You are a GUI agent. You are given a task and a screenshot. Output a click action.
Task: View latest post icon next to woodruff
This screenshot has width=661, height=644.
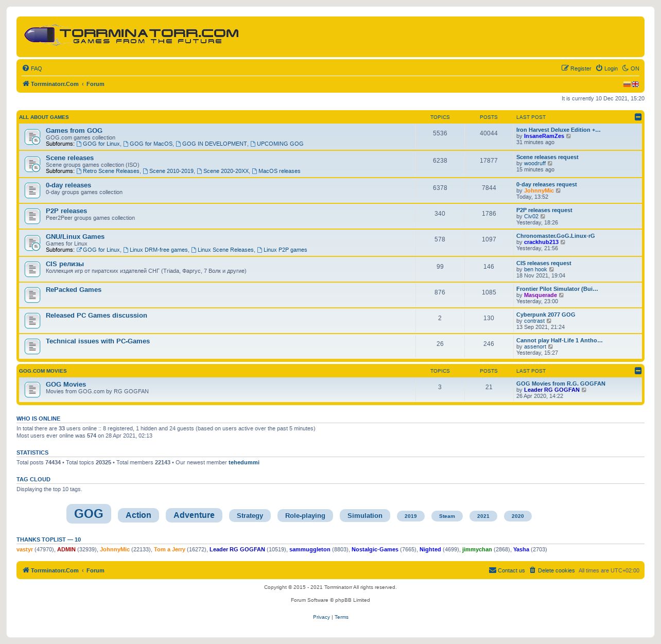click(550, 164)
